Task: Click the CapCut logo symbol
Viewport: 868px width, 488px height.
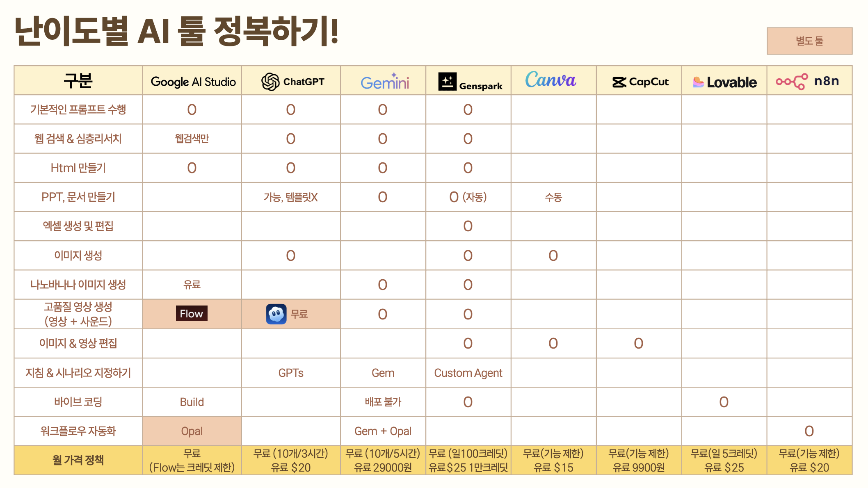Action: [619, 82]
